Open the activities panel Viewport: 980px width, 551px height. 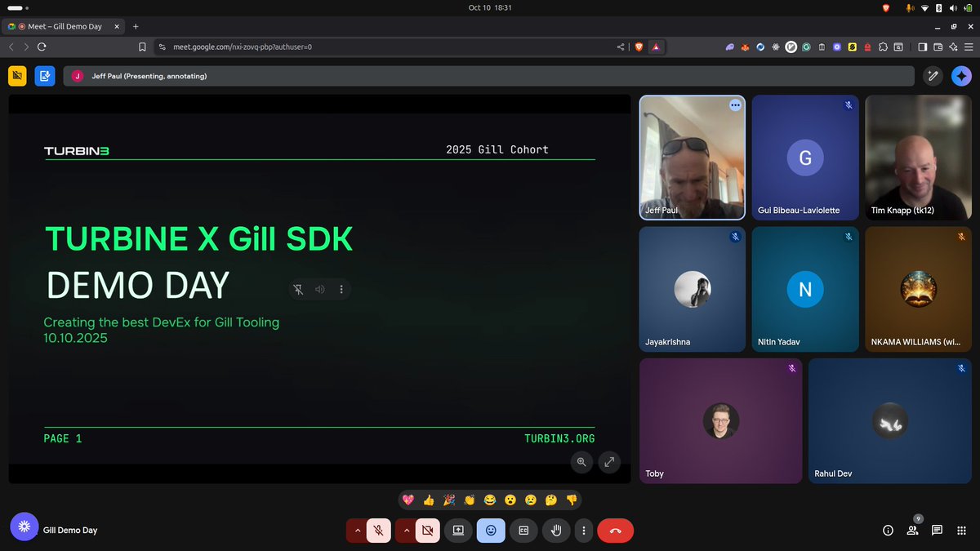pyautogui.click(x=962, y=531)
